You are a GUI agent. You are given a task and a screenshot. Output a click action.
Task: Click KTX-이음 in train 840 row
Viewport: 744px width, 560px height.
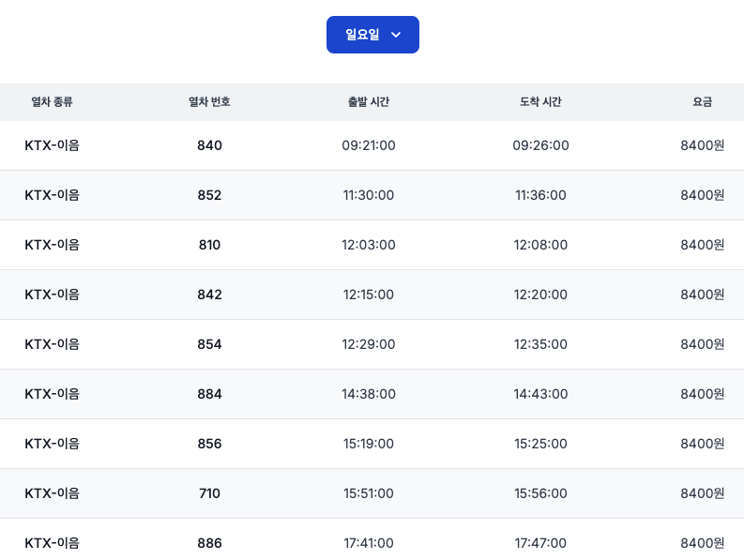52,145
